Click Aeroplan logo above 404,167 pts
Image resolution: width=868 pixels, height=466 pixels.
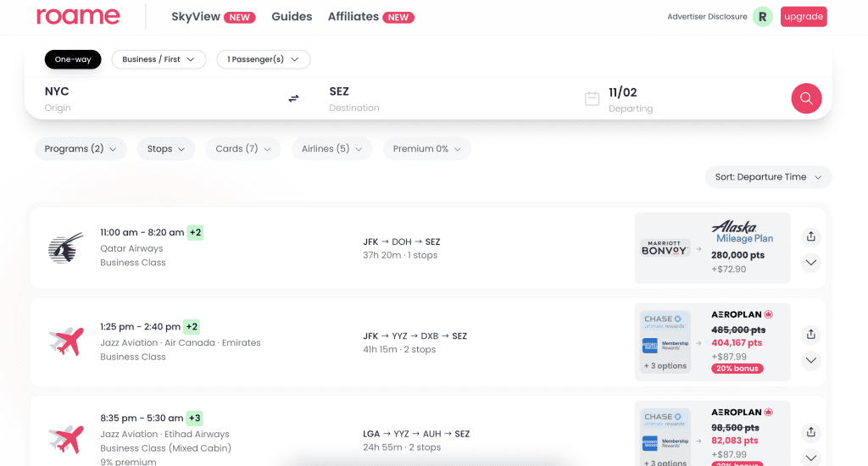tap(742, 314)
